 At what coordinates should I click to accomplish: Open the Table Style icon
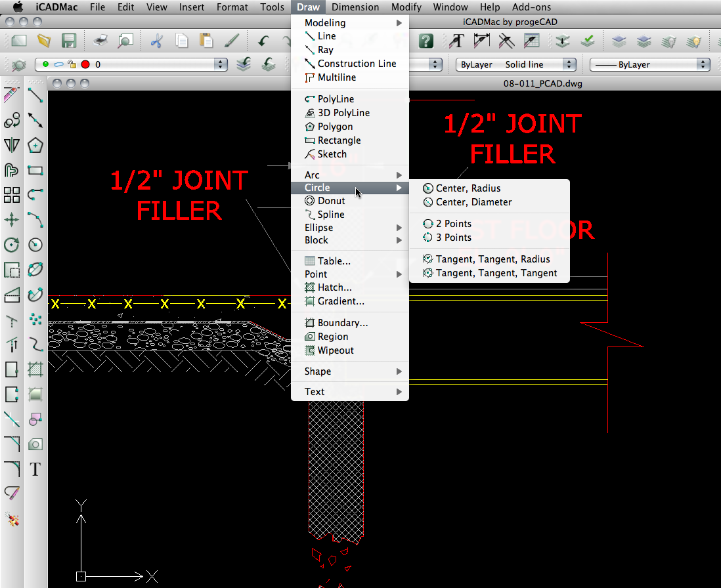531,41
